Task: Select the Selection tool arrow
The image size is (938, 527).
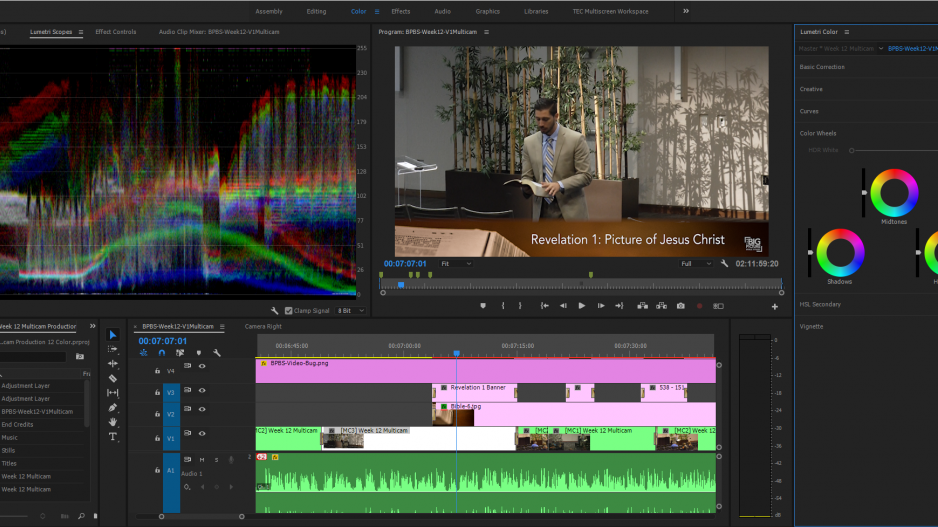Action: 112,334
